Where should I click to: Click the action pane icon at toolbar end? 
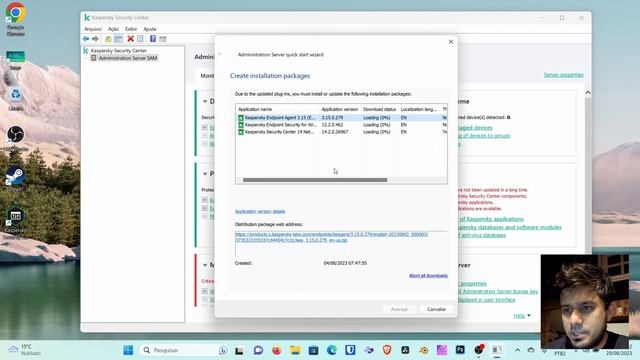point(163,39)
